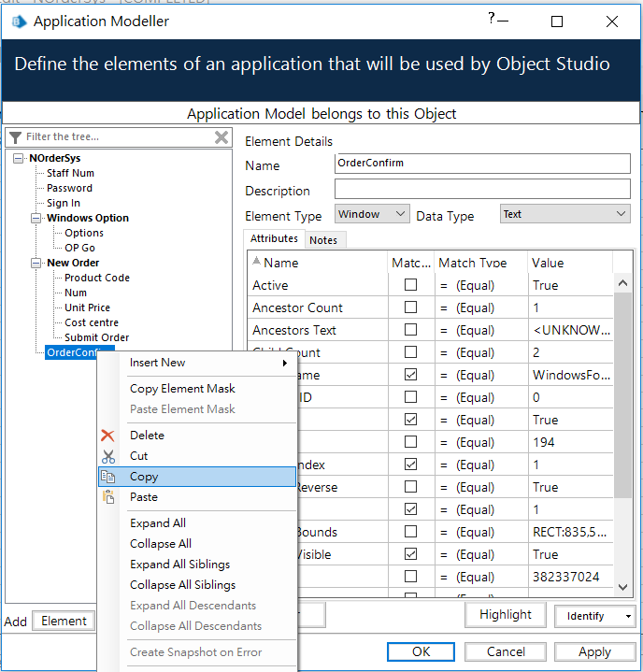
Task: Select the Cost centre tree item
Action: pos(92,322)
